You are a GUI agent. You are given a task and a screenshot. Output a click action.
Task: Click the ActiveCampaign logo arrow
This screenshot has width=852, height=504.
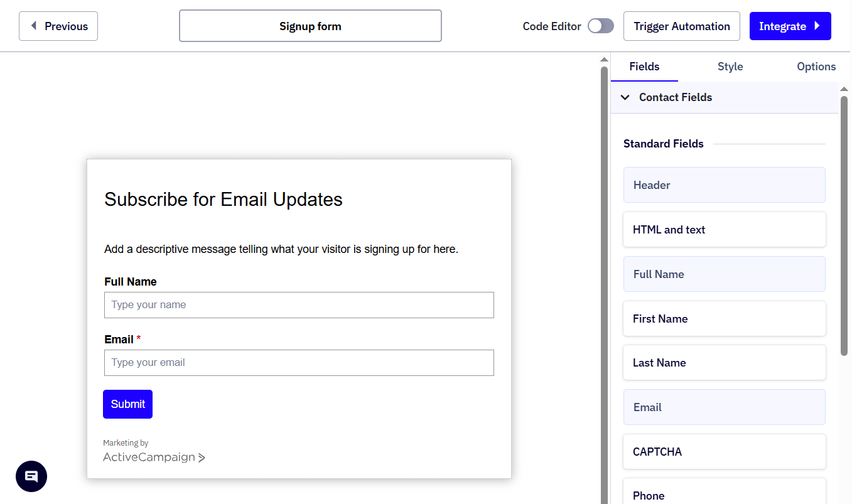coord(202,458)
